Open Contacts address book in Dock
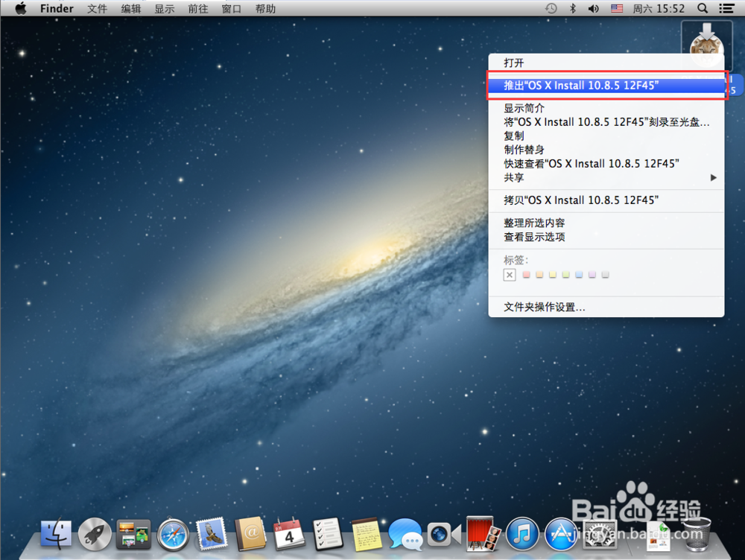This screenshot has height=560, width=745. click(x=250, y=534)
